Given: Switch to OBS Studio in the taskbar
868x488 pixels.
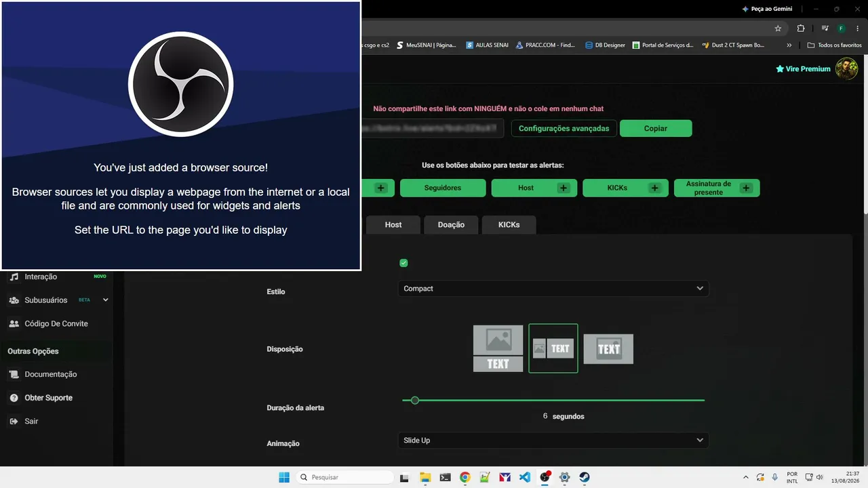Looking at the screenshot, I should click(x=545, y=477).
